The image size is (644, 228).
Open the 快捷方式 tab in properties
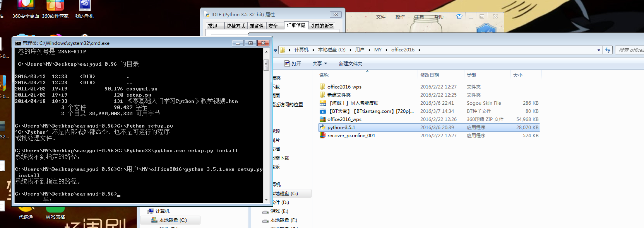pos(236,26)
